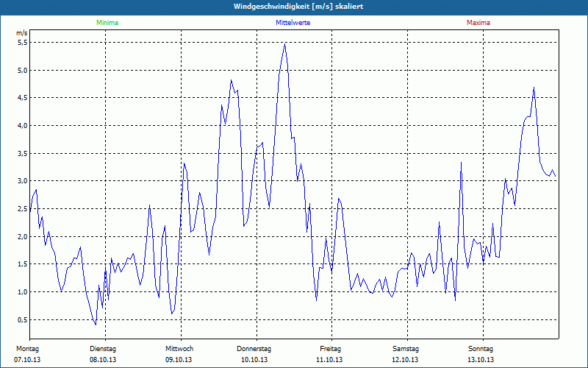Click the date 10.10.13
This screenshot has width=588, height=368.
click(254, 360)
